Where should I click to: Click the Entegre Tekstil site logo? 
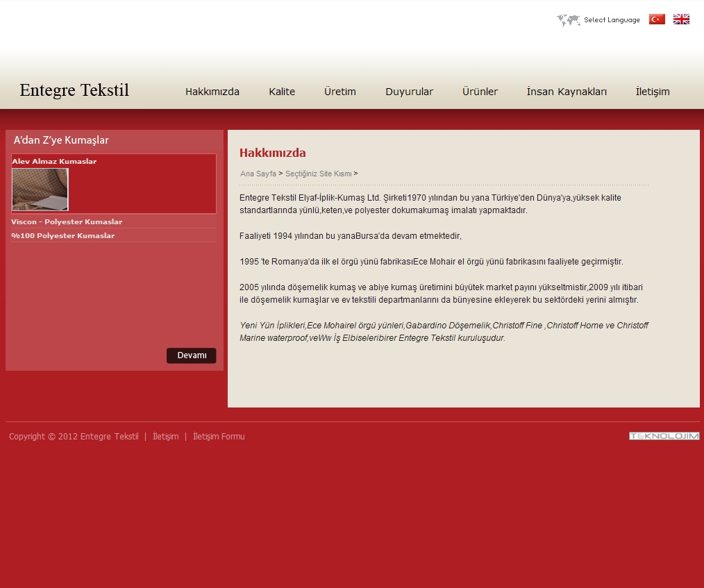coord(74,90)
